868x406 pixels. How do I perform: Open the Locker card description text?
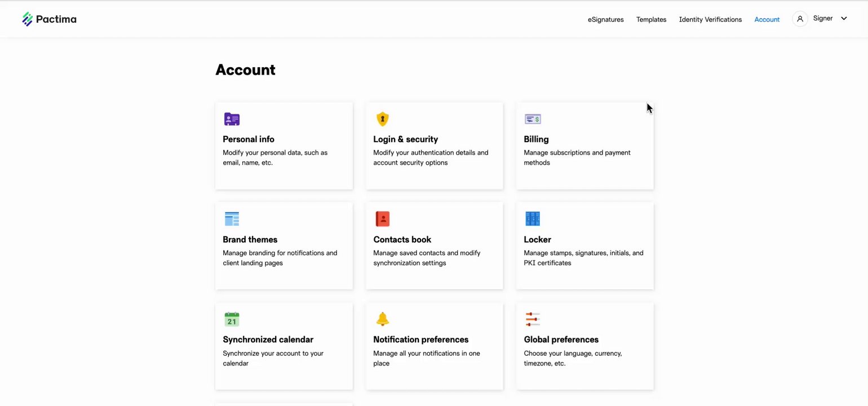pyautogui.click(x=583, y=258)
